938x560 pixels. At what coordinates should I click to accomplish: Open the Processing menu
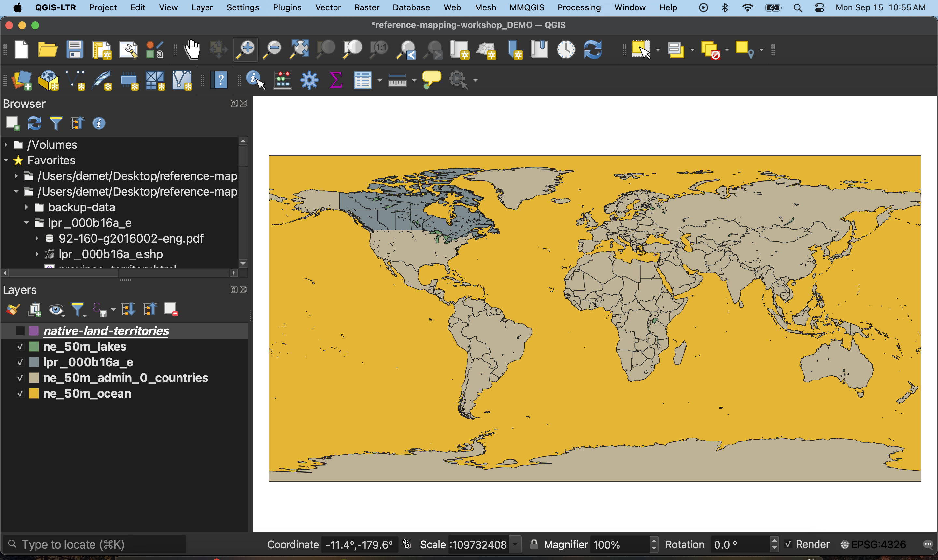point(579,7)
